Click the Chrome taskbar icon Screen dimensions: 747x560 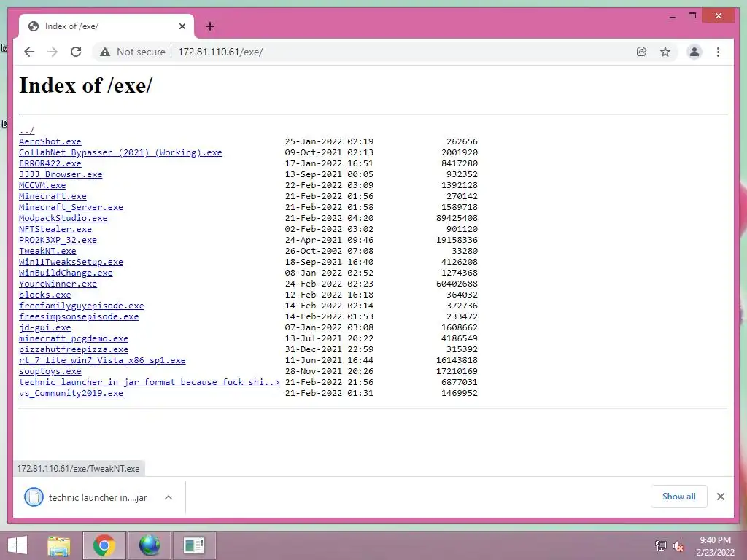104,545
